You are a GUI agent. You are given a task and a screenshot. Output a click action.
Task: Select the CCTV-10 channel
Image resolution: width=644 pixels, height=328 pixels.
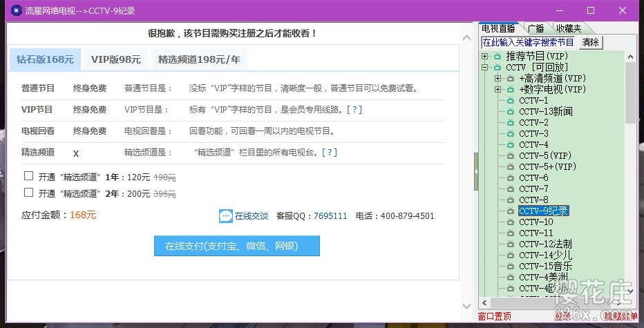(x=536, y=222)
